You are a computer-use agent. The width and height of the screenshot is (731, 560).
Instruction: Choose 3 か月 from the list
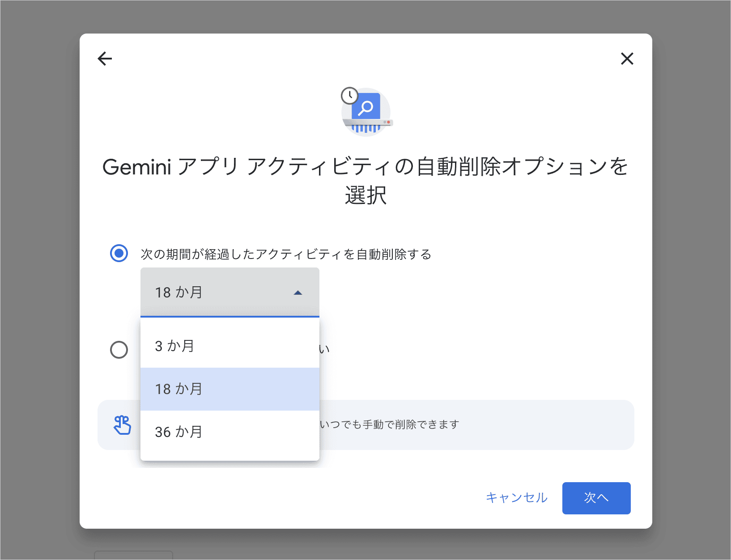pyautogui.click(x=230, y=346)
